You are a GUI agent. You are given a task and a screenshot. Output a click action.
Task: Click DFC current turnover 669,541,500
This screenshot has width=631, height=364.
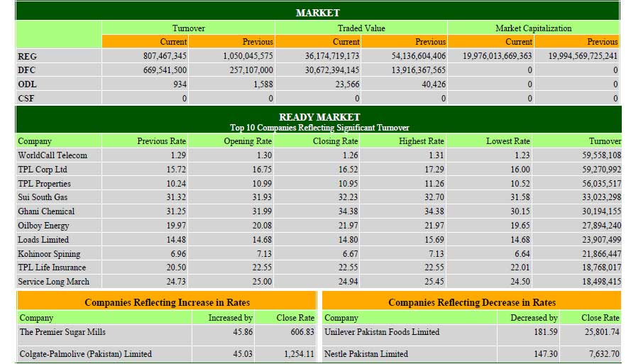[x=165, y=70]
